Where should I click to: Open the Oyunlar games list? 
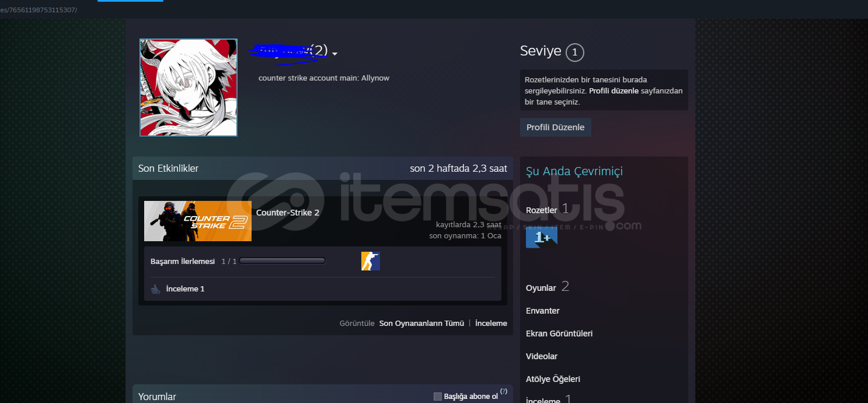click(541, 288)
